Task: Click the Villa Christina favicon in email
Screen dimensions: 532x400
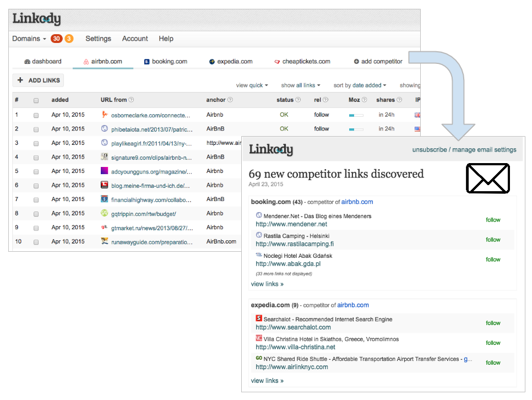Action: 259,338
